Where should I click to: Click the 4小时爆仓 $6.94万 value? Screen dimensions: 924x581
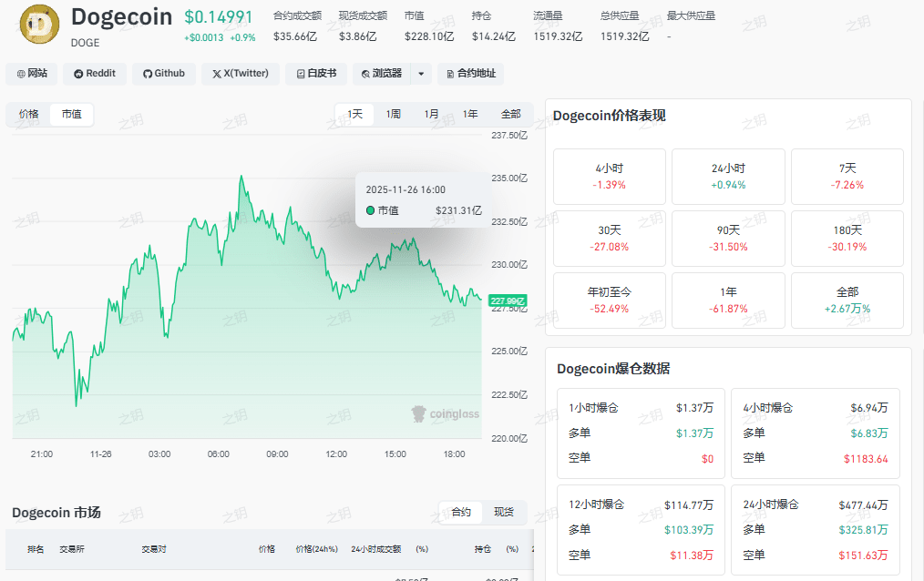tap(869, 408)
